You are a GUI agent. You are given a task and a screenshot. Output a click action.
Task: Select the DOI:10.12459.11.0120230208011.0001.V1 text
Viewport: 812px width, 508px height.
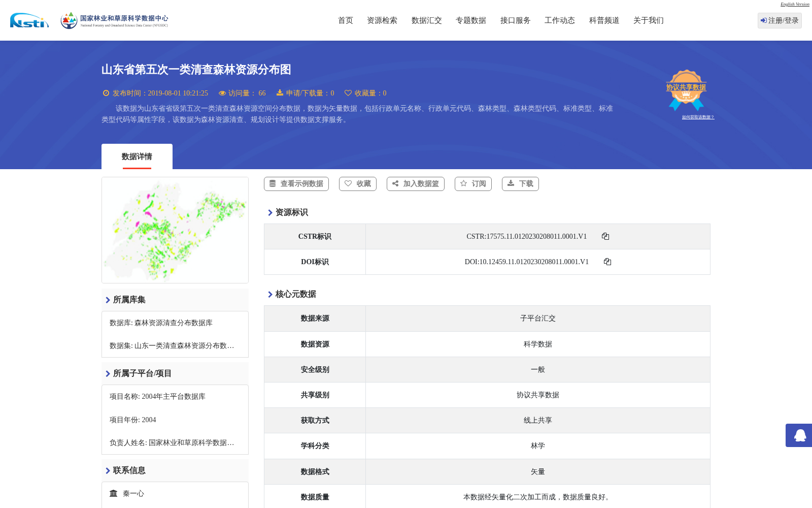pos(527,262)
